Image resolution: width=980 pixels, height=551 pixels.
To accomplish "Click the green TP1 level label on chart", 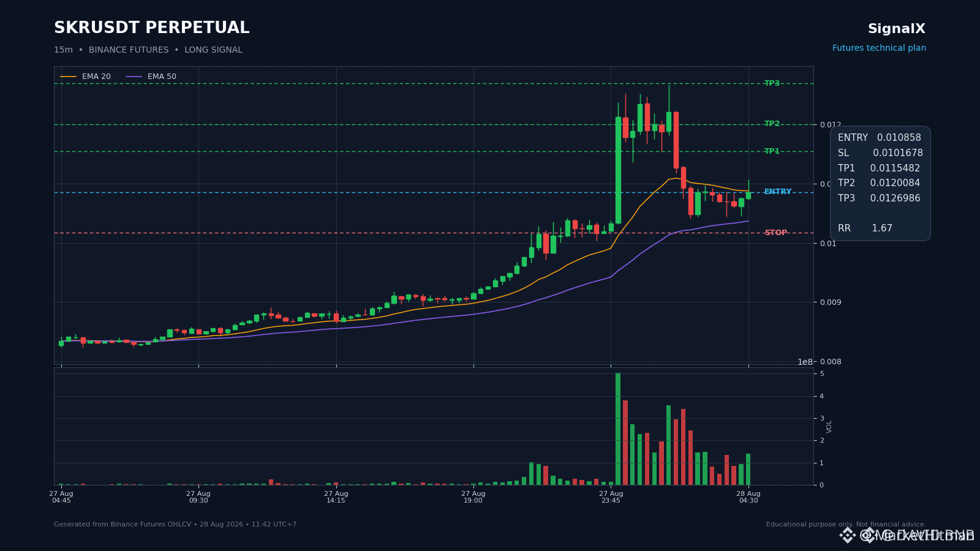I will (x=772, y=151).
